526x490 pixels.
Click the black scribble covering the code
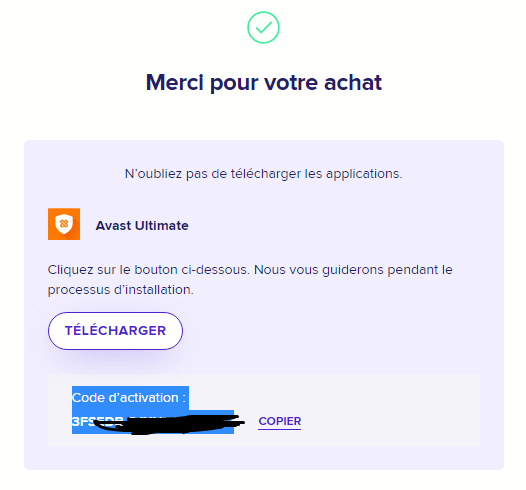click(x=168, y=424)
